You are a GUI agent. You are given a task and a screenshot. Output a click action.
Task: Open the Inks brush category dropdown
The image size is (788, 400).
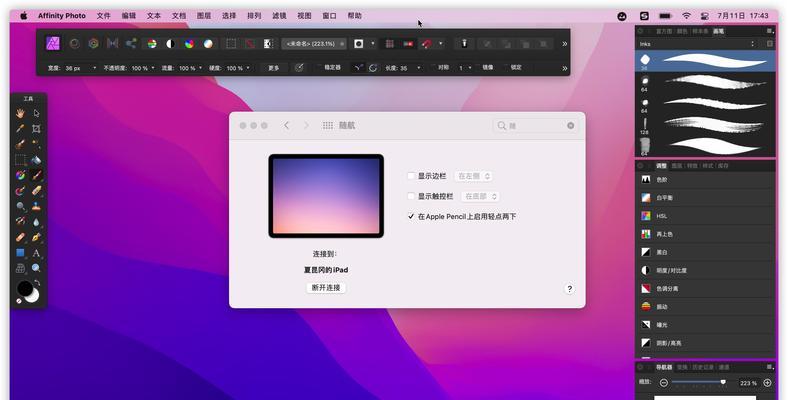click(x=697, y=44)
